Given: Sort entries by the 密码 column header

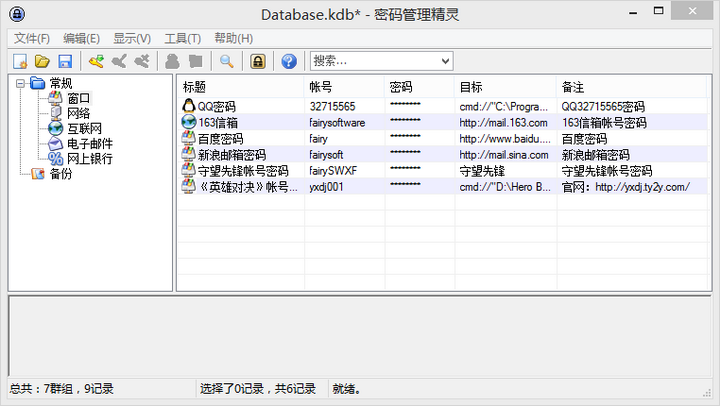Looking at the screenshot, I should pyautogui.click(x=419, y=87).
